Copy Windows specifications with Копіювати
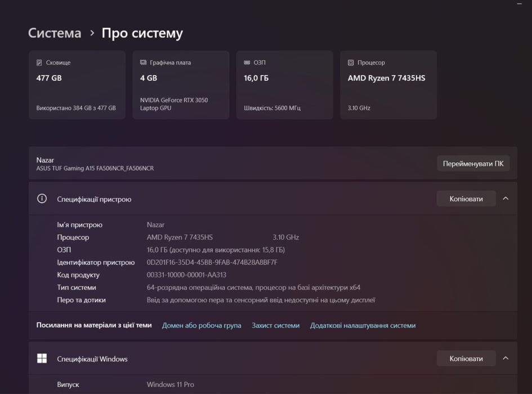532x394 pixels. tap(466, 359)
